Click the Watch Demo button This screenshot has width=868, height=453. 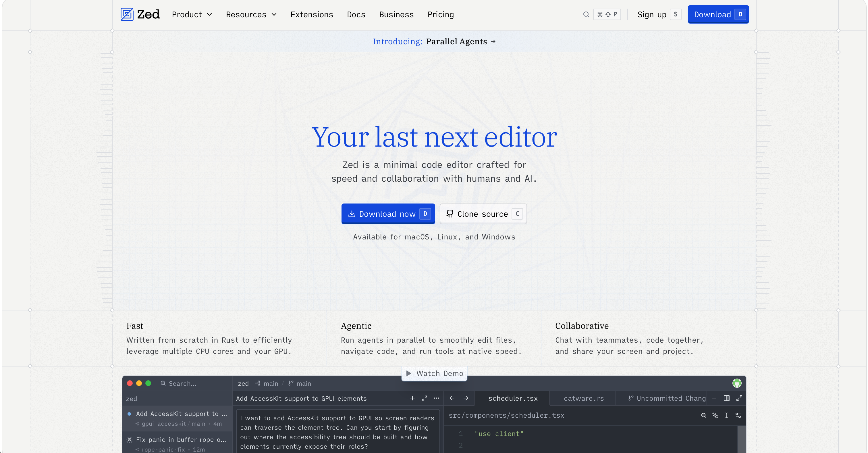434,373
